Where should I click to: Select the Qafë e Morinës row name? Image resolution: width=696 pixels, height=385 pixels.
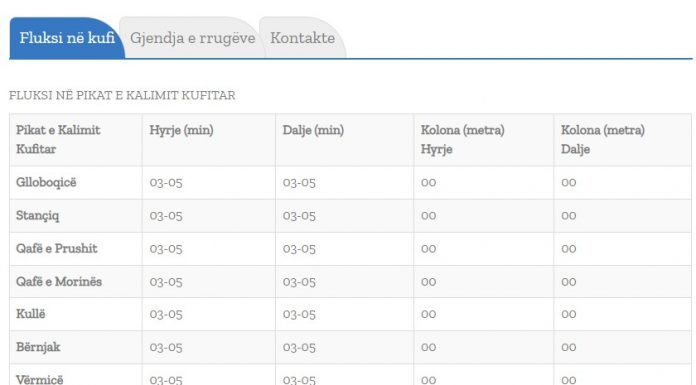[x=59, y=282]
